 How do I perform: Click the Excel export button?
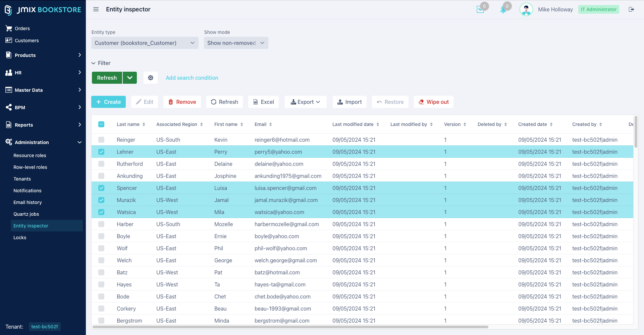point(264,102)
